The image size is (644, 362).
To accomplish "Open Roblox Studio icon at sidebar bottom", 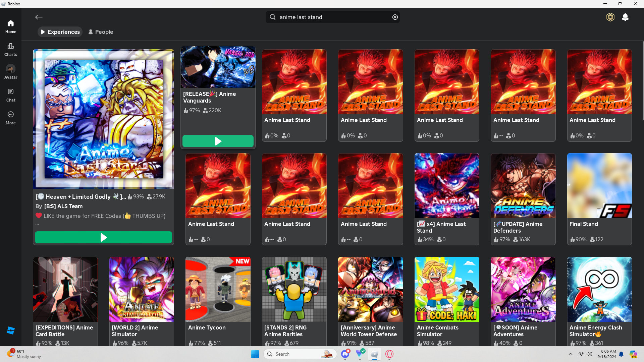I will (11, 330).
